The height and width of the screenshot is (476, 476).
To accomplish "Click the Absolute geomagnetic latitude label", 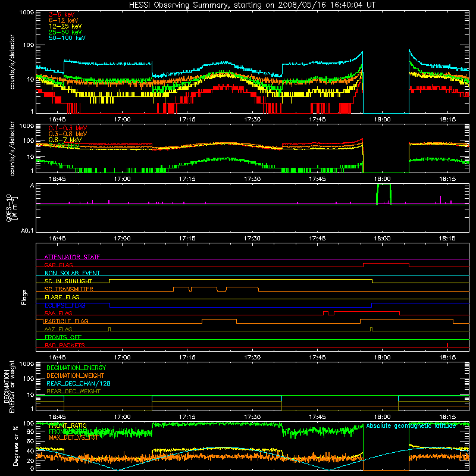I will pos(411,425).
